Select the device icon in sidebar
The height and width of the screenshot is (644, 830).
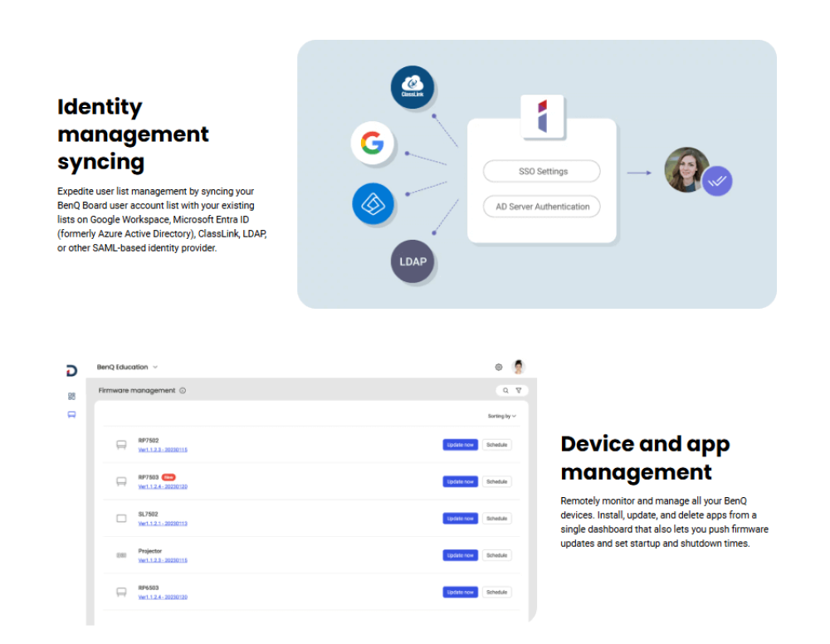click(71, 414)
